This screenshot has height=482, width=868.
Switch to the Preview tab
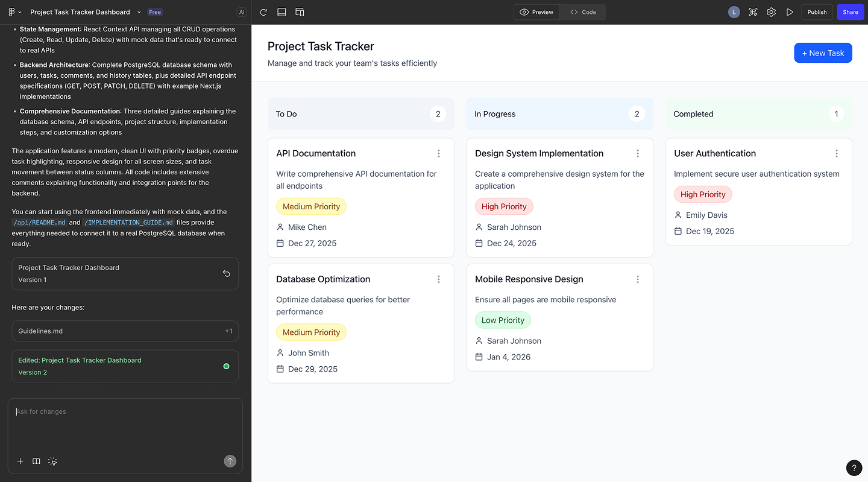pyautogui.click(x=536, y=11)
